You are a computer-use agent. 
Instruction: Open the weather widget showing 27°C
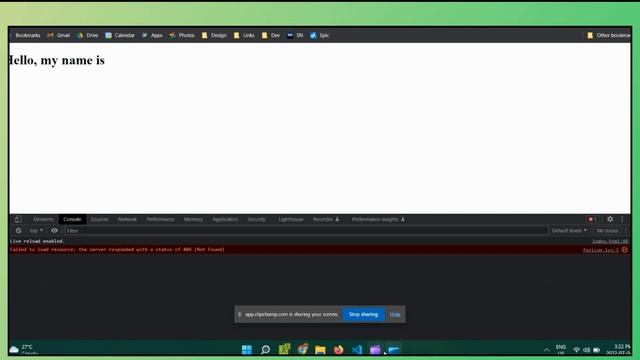tap(24, 349)
